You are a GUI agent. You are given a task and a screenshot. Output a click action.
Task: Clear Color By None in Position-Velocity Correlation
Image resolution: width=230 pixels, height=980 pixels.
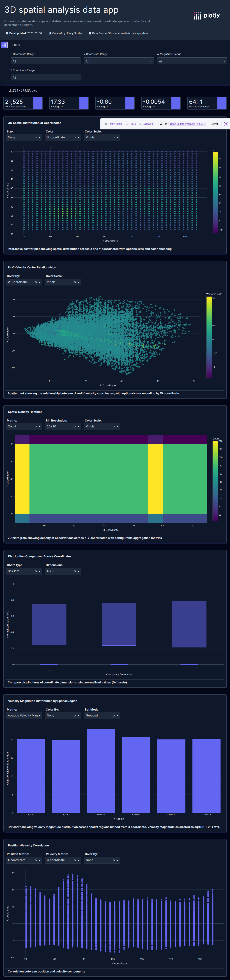(x=114, y=860)
